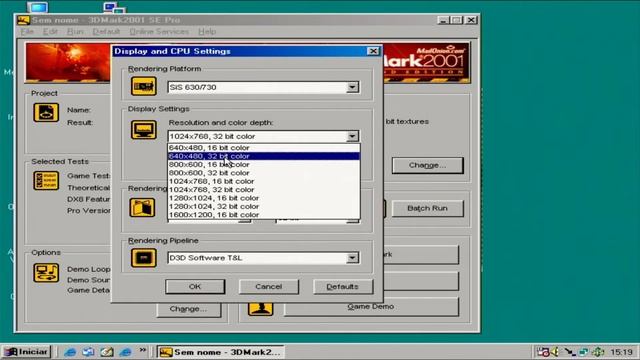Select 1024x768, 32 bit color list item
The image size is (640, 360).
coord(264,189)
